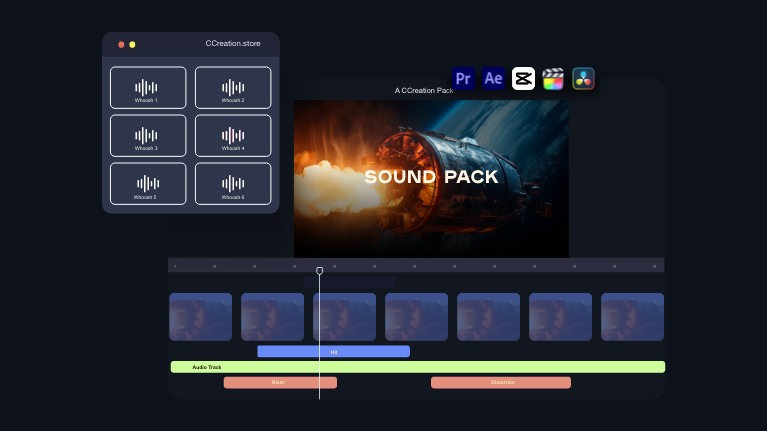Click the first video clip thumbnail
Viewport: 767px width, 431px height.
click(201, 317)
